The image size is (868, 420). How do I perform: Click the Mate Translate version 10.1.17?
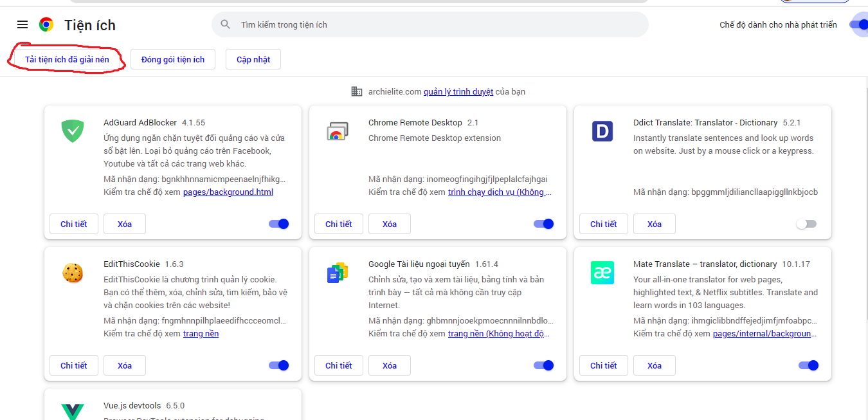(796, 264)
